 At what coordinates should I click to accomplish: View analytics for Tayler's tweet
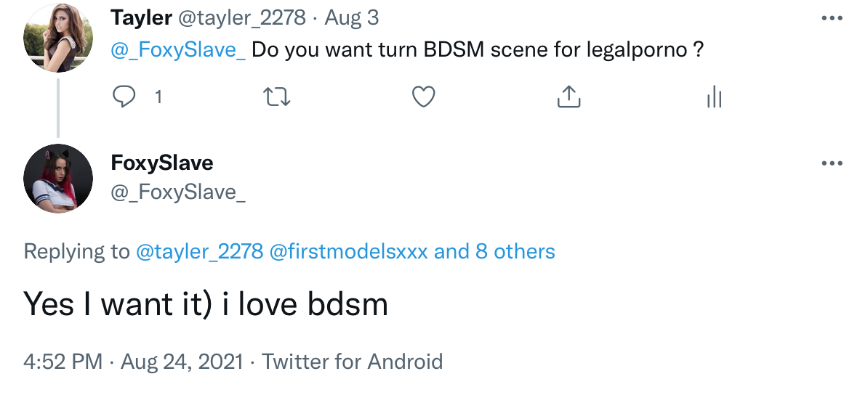click(x=714, y=97)
